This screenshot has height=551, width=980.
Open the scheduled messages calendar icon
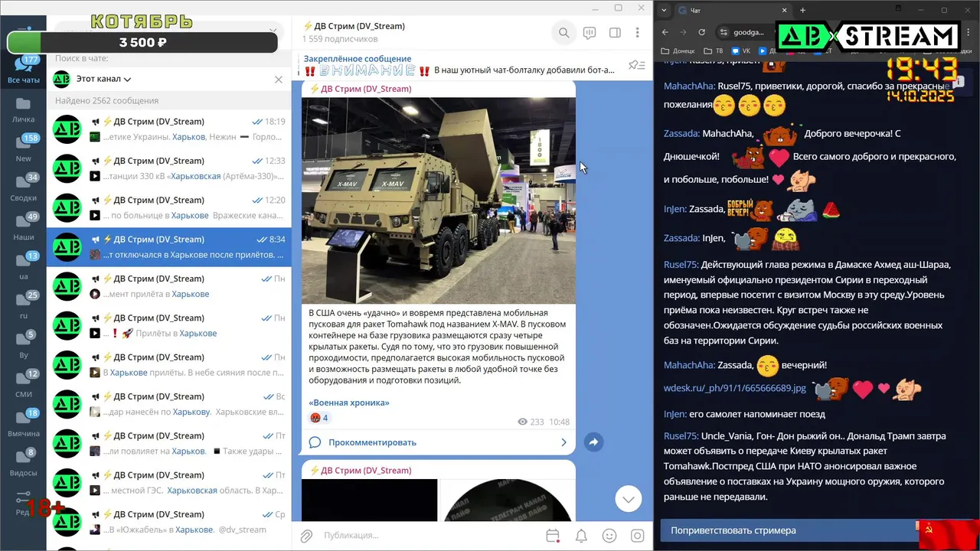coord(553,536)
